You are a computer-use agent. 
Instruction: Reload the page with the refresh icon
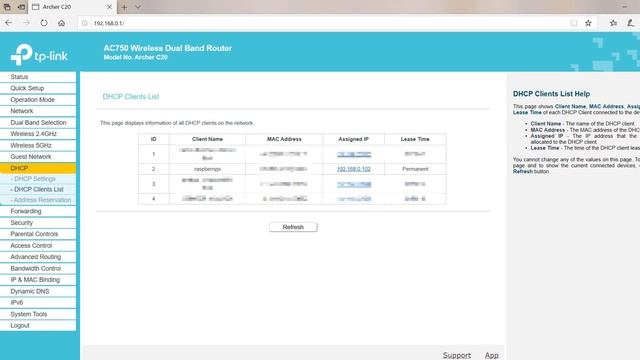tap(44, 23)
